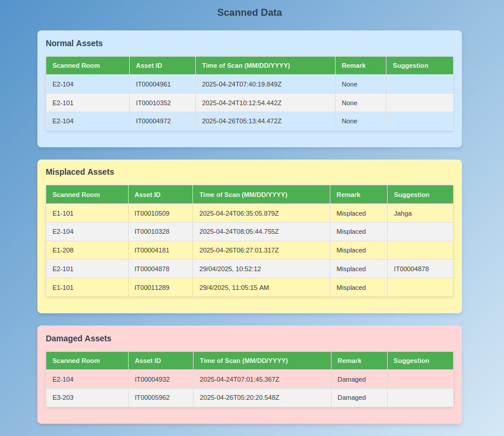Select asset ID IT00010509

(151, 213)
